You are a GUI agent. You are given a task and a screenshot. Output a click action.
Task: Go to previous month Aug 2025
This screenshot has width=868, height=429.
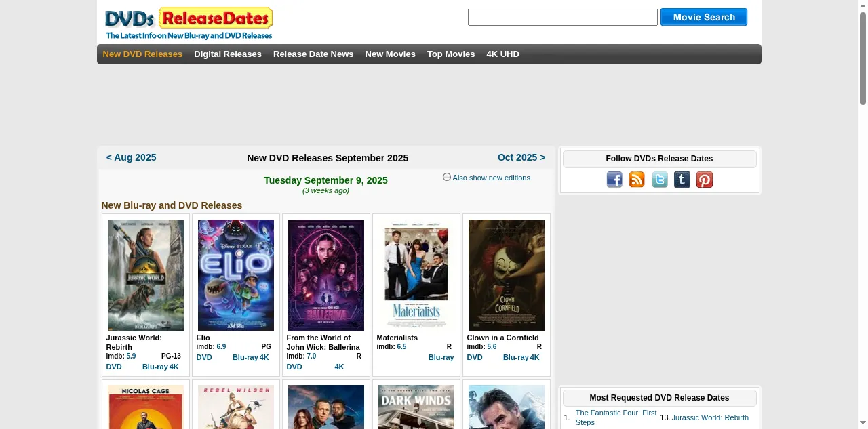tap(131, 157)
